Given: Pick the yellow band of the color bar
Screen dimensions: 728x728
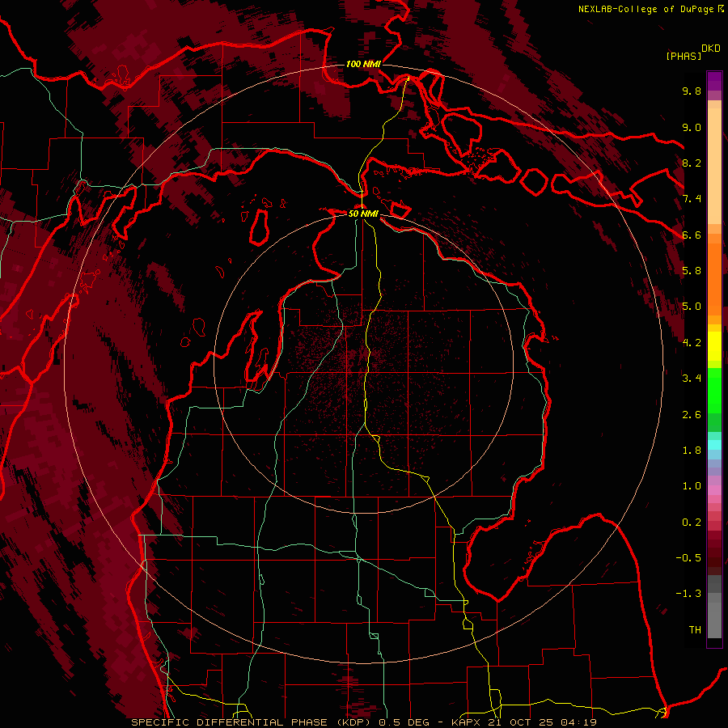Looking at the screenshot, I should (x=714, y=346).
